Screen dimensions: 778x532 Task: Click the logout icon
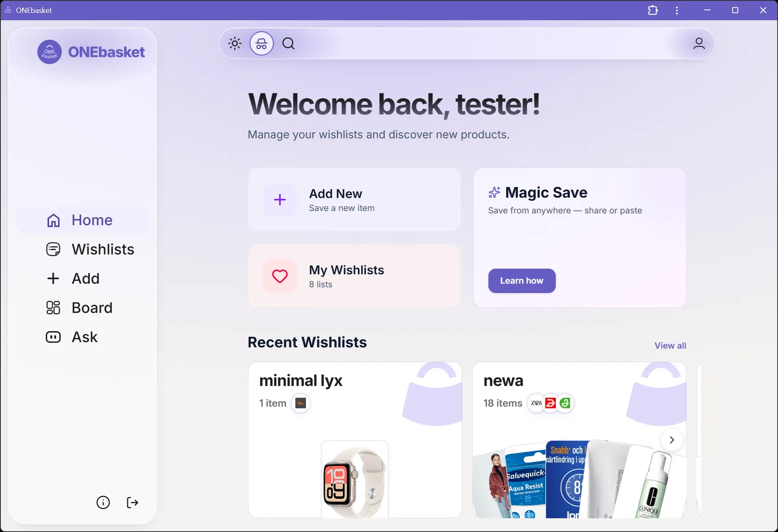pos(132,502)
